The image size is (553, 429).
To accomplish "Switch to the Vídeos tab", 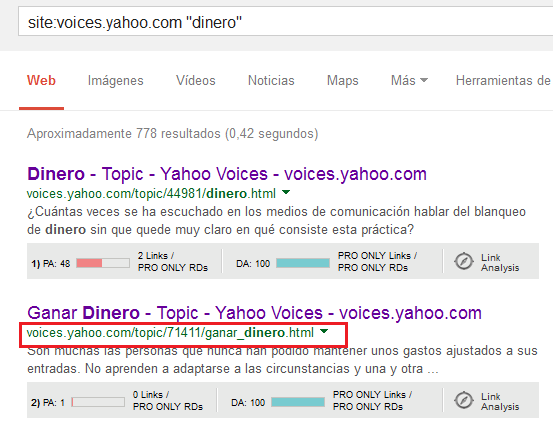I will pos(196,80).
